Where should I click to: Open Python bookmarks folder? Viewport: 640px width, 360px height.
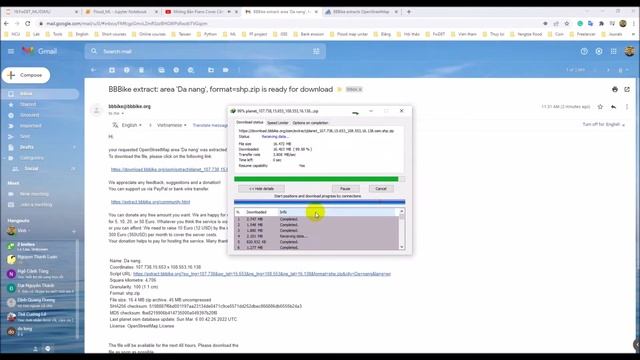(x=207, y=34)
